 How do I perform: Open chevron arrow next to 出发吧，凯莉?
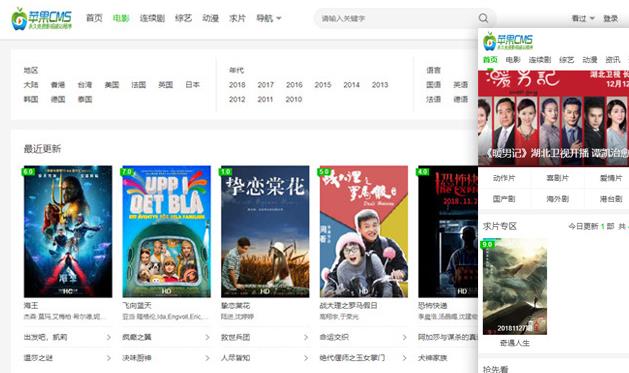(108, 338)
